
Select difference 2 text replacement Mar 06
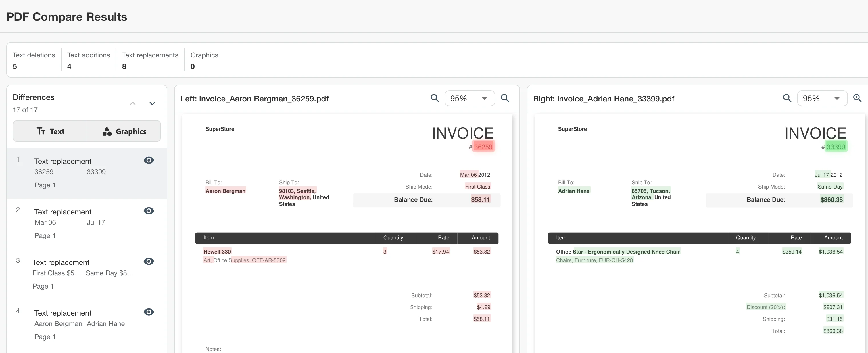point(87,224)
